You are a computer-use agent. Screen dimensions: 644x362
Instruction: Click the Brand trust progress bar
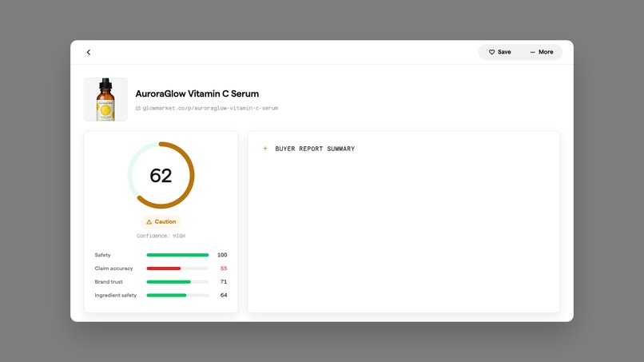177,282
